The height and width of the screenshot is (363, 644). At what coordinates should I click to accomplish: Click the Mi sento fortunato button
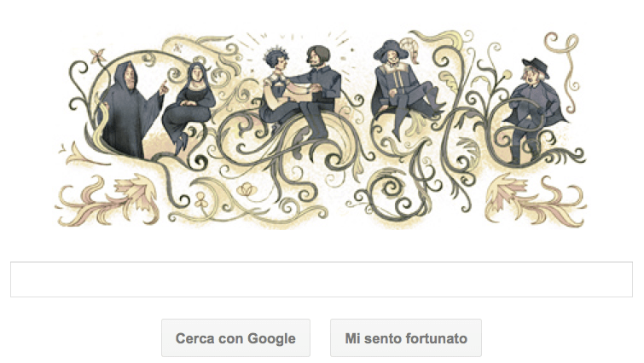[x=406, y=338]
